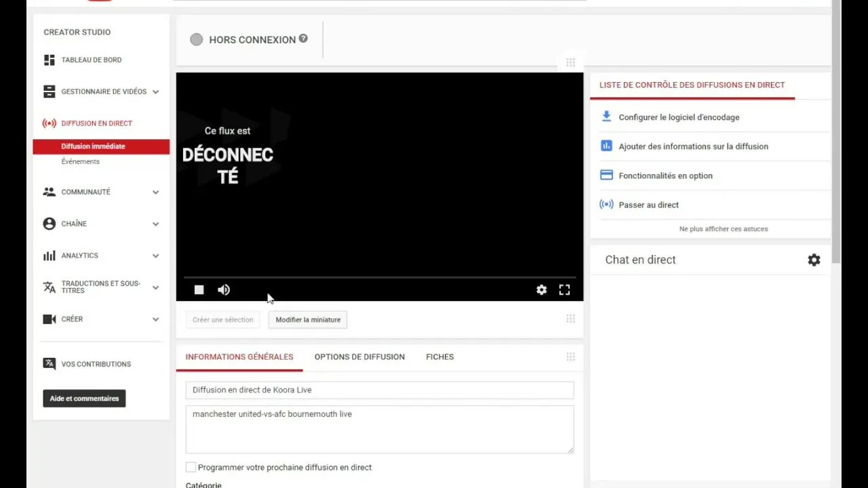Expand the Analytics chevron
868x488 pixels.
(x=155, y=256)
